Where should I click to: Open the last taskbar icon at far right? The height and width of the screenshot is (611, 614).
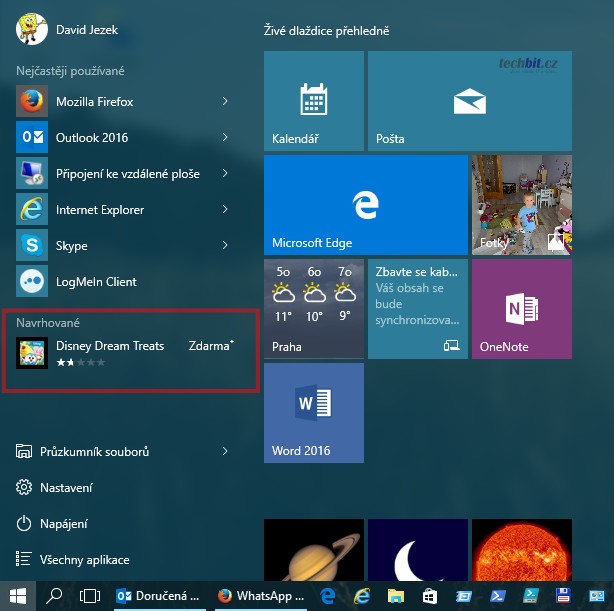[x=596, y=596]
